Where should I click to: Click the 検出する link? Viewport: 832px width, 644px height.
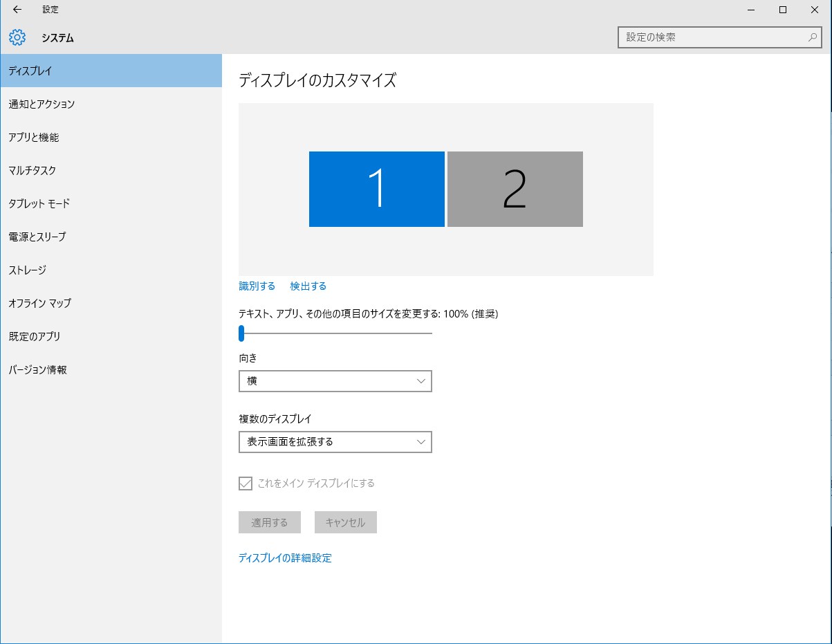[308, 286]
